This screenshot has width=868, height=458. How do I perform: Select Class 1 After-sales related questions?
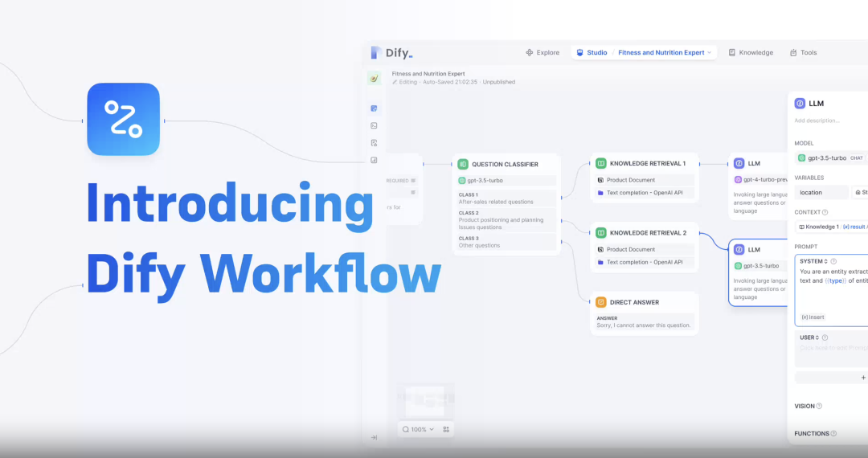point(506,198)
